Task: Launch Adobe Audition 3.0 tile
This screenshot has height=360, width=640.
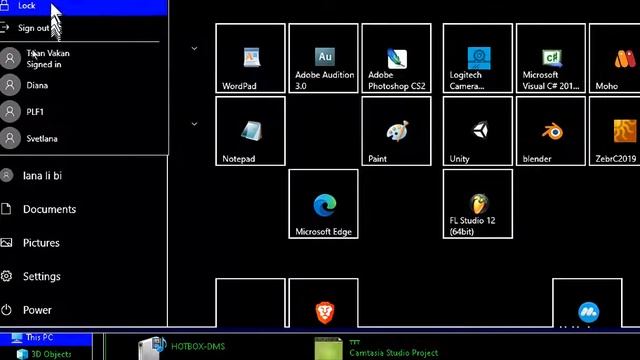Action: pyautogui.click(x=323, y=58)
